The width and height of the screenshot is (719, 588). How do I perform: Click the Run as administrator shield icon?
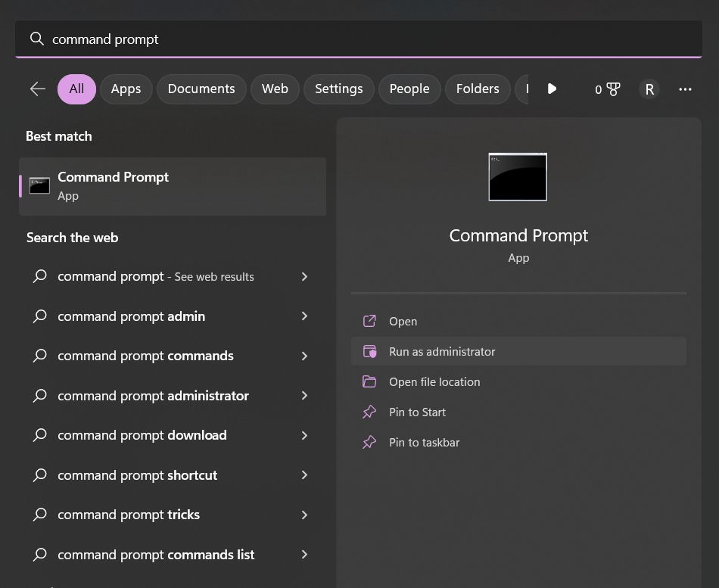coord(369,352)
